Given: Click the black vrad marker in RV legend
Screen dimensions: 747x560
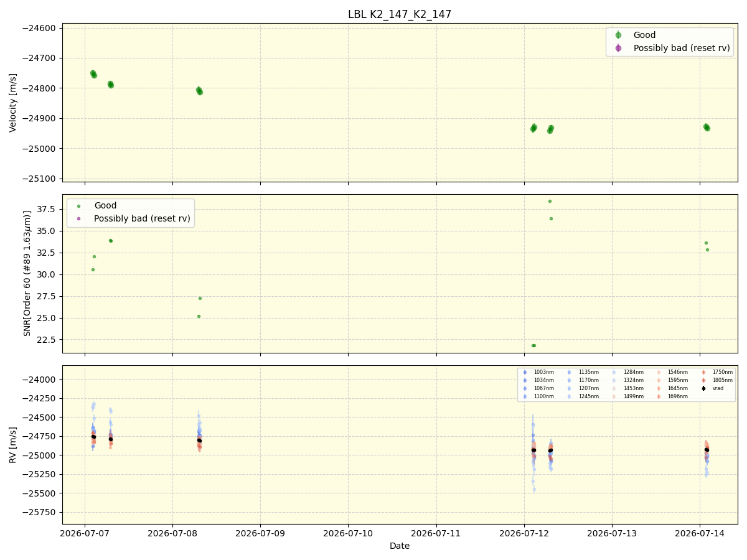Looking at the screenshot, I should (x=703, y=388).
